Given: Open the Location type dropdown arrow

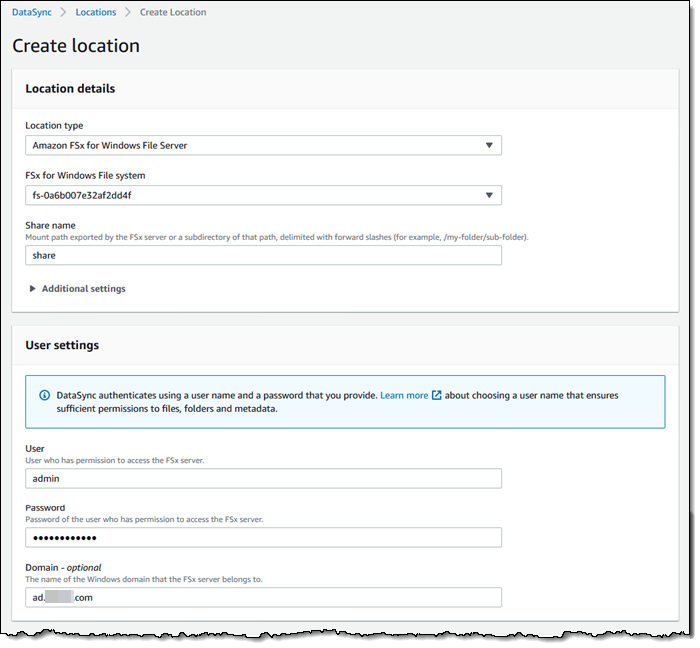Looking at the screenshot, I should point(489,145).
